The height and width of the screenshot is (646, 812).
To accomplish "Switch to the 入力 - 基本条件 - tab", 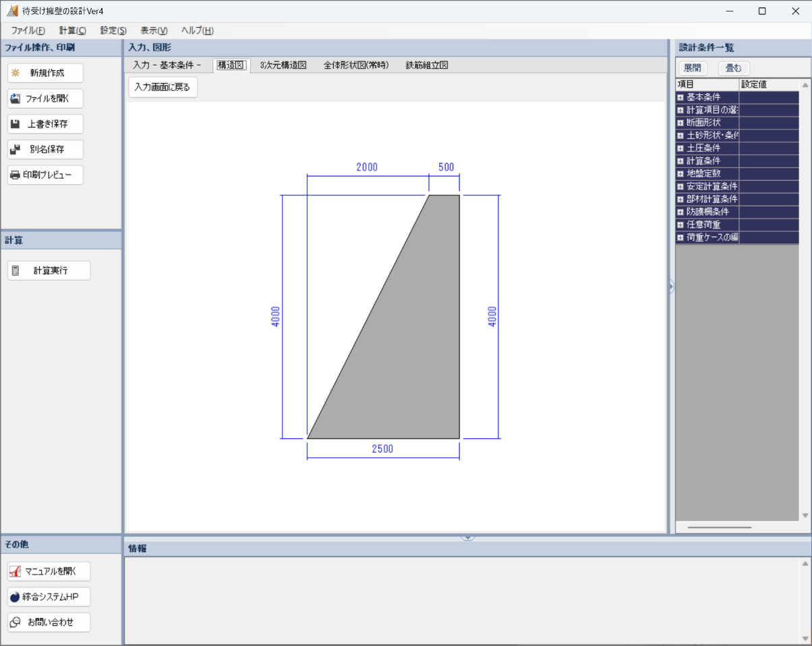I will (x=167, y=65).
